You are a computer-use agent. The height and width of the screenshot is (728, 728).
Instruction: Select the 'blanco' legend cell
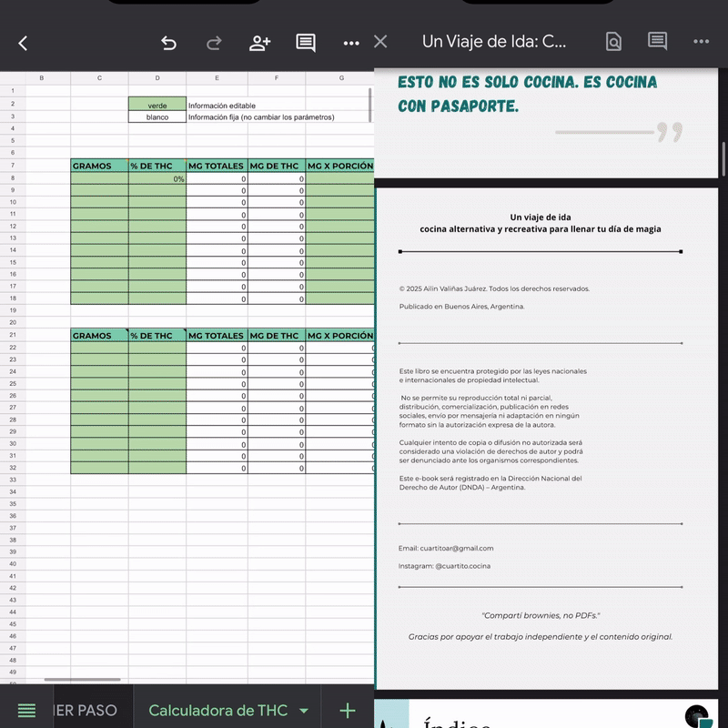[x=157, y=117]
